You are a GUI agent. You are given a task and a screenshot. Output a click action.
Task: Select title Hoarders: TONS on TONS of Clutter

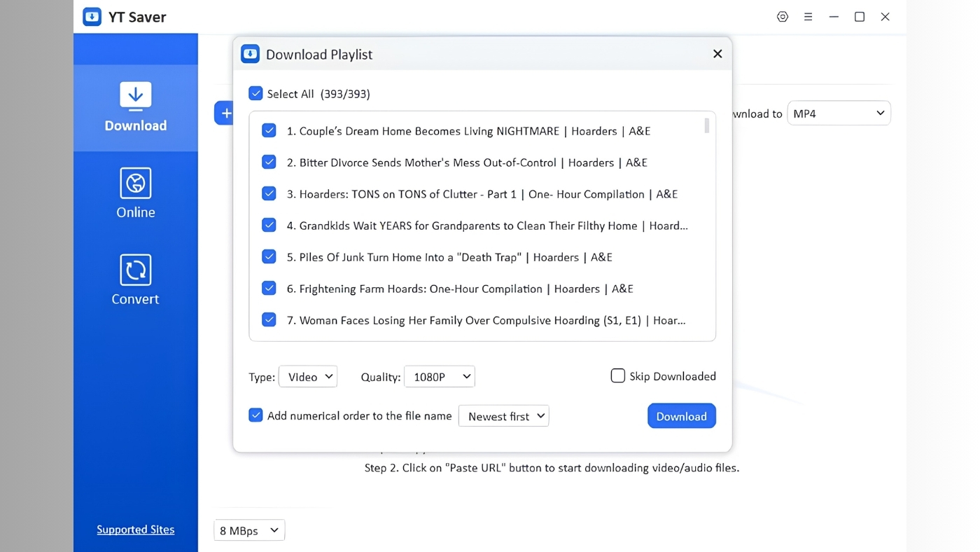[x=482, y=194]
